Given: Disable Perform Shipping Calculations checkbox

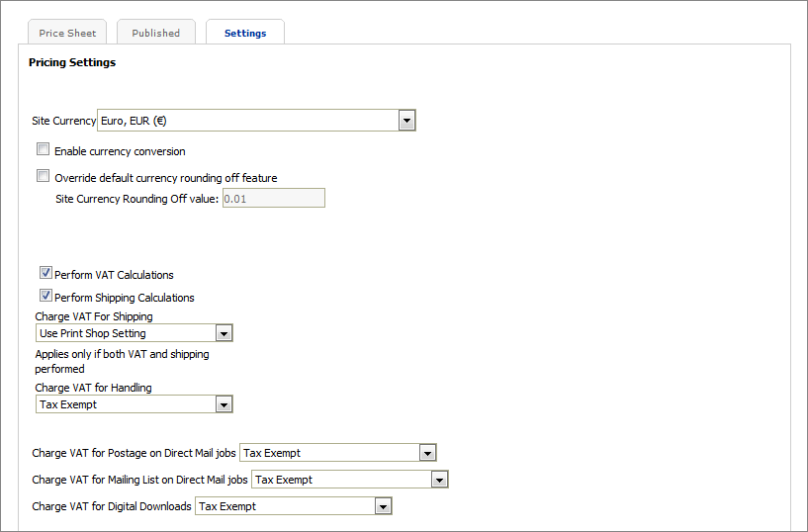Looking at the screenshot, I should click(45, 297).
